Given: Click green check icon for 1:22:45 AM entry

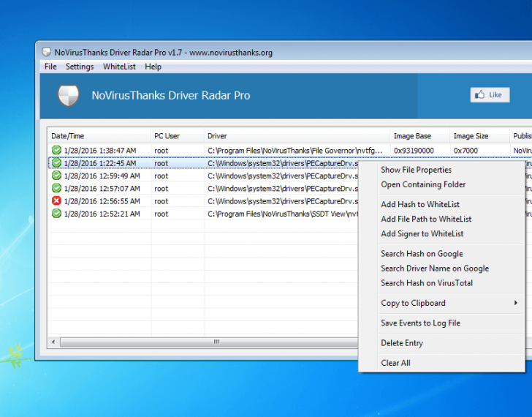Looking at the screenshot, I should (x=56, y=162).
